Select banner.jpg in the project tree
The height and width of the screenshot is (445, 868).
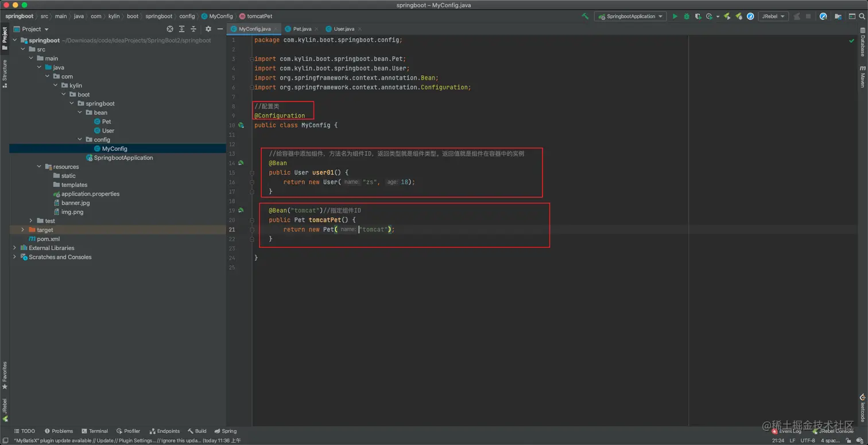click(x=71, y=203)
